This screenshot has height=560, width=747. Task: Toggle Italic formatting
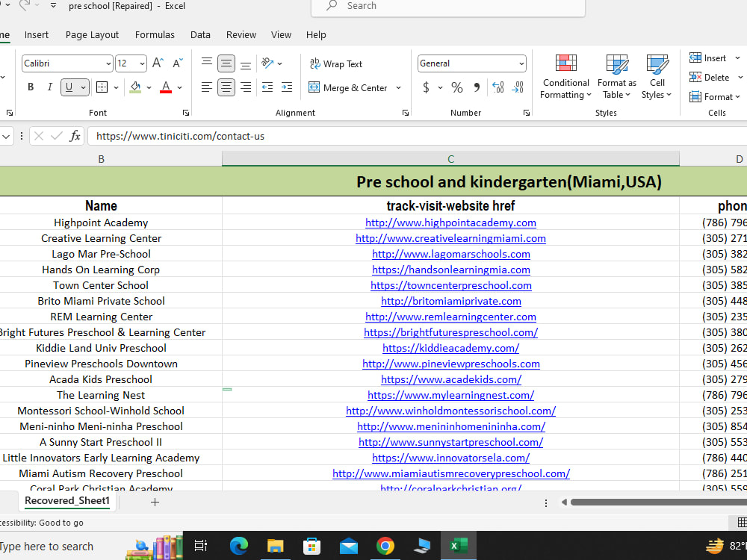click(x=49, y=87)
